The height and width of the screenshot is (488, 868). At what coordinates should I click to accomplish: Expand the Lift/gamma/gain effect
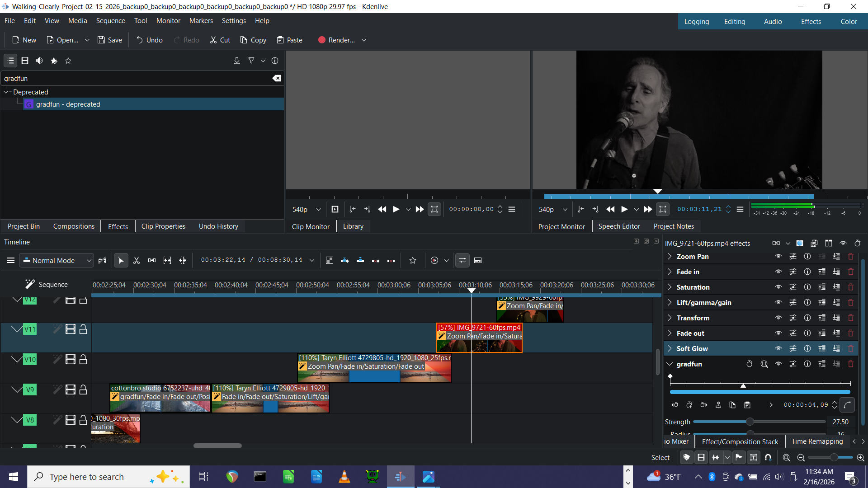coord(670,303)
